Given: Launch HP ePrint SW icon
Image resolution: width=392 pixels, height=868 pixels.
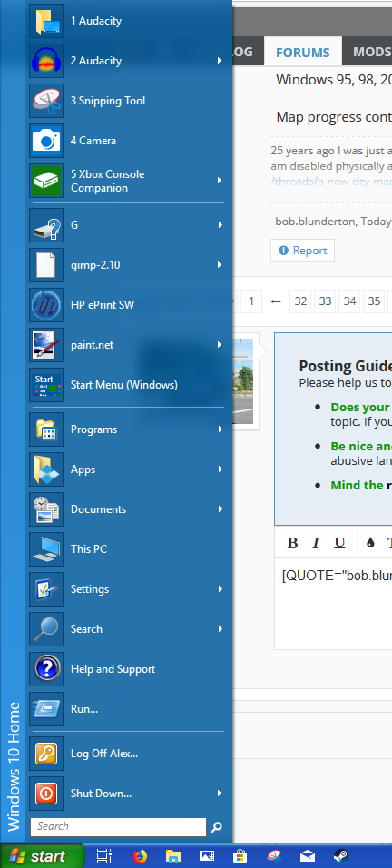Looking at the screenshot, I should (46, 305).
